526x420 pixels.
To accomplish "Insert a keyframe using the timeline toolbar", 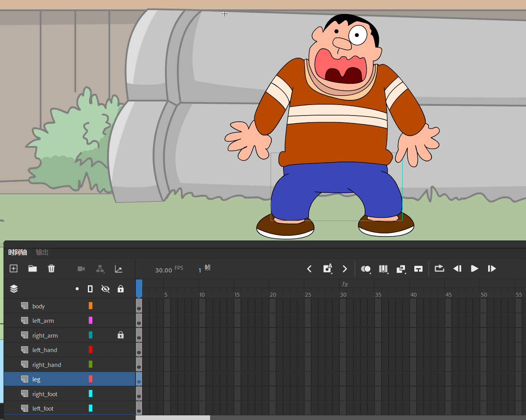I will click(328, 269).
